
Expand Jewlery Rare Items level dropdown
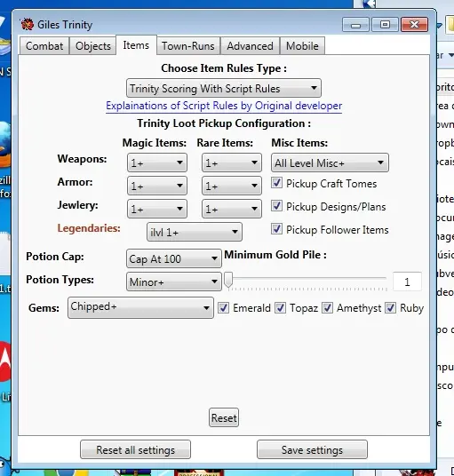coord(231,209)
